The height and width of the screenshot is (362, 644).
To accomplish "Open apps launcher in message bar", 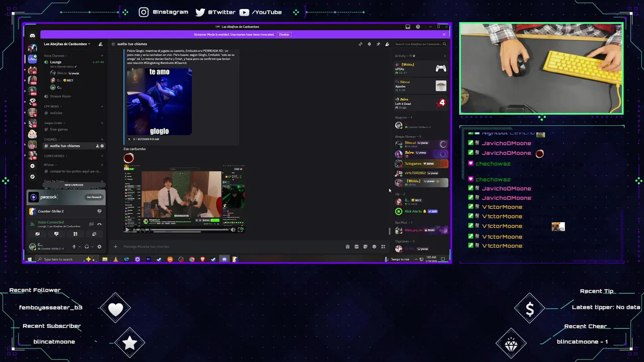I will (x=383, y=246).
